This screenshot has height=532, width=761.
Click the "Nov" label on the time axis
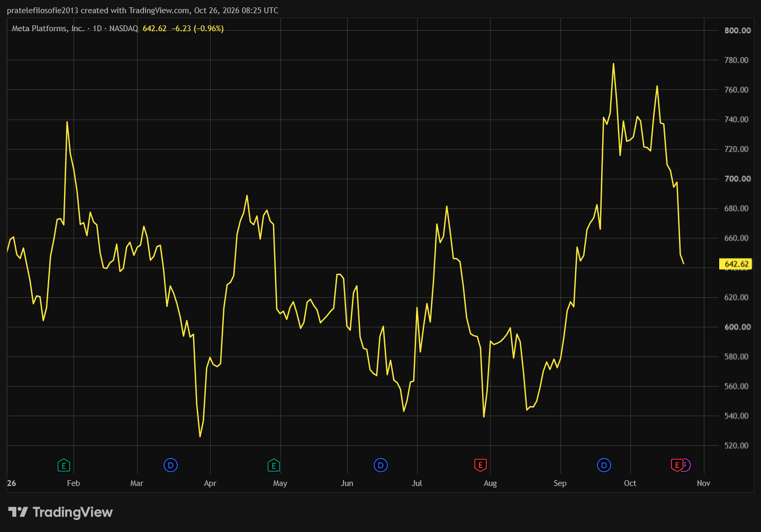point(703,483)
